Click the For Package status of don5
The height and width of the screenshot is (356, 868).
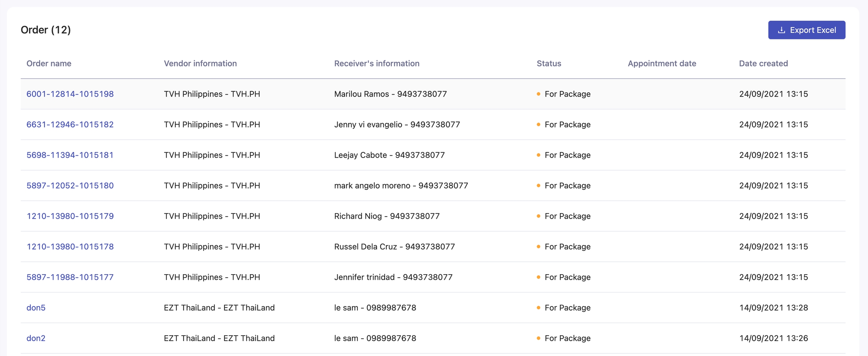[567, 308]
